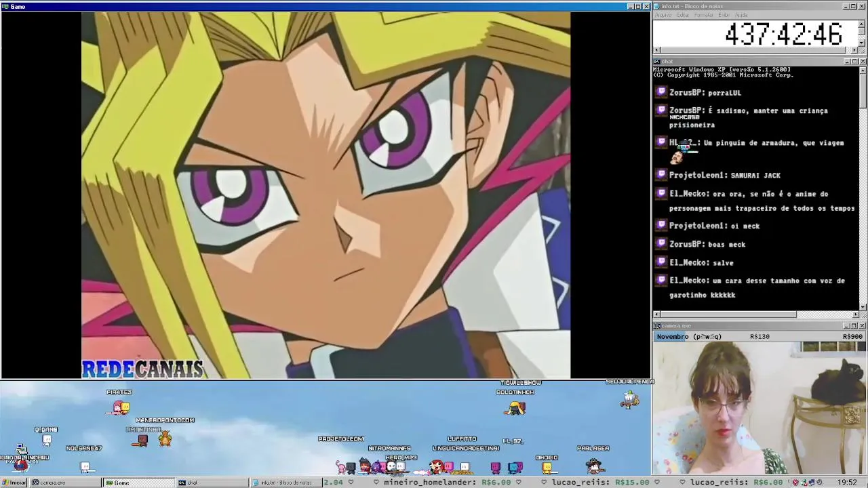Click ZorusBP username on 'boas meck' message
This screenshot has height=488, width=868.
coord(686,244)
